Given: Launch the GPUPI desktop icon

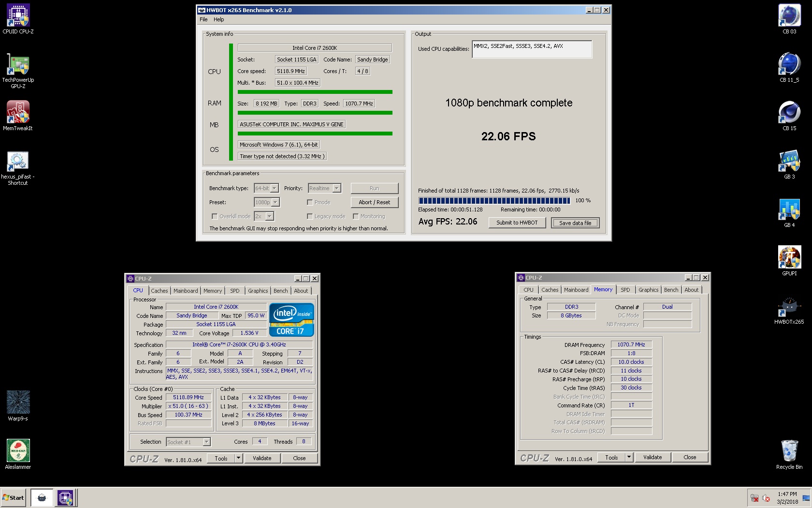Looking at the screenshot, I should pyautogui.click(x=789, y=260).
